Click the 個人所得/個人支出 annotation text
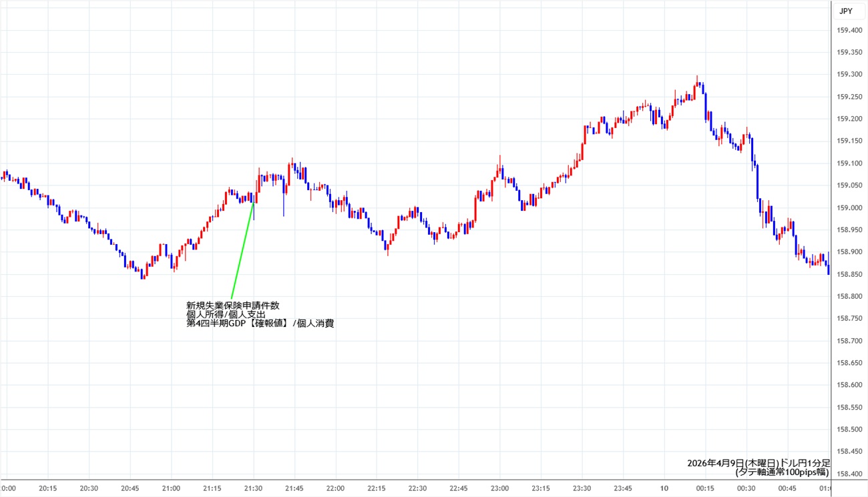Screen dimensions: 868x497 (226, 315)
